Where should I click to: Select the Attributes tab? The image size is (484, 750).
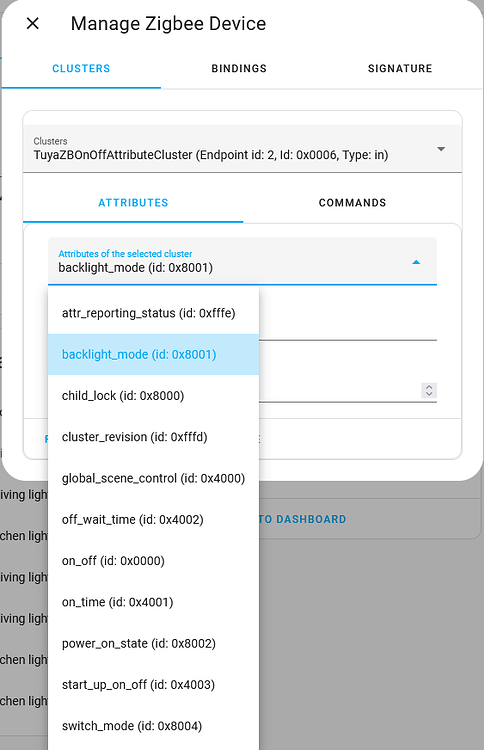click(x=133, y=203)
